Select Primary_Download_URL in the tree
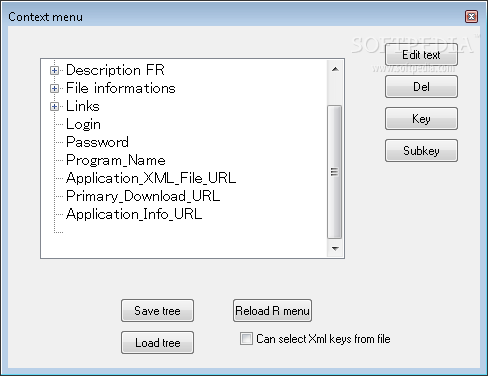 click(143, 196)
